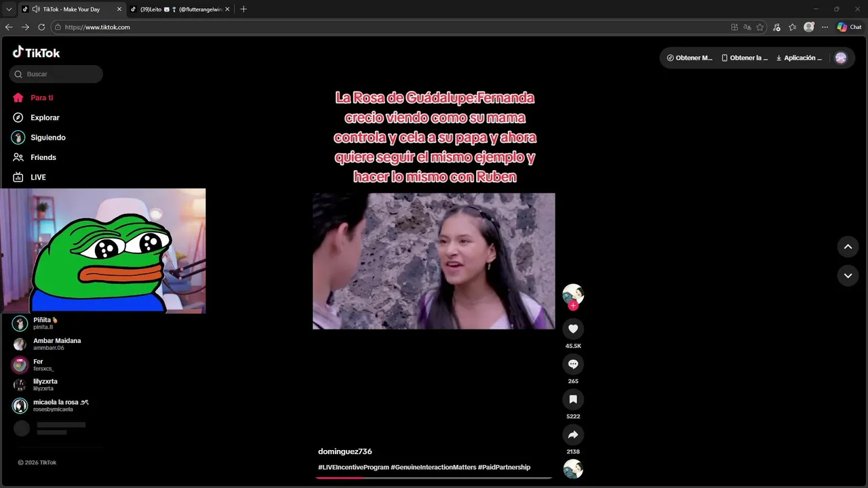Open the browser favorites list icon
Image resolution: width=868 pixels, height=488 pixels.
point(793,27)
